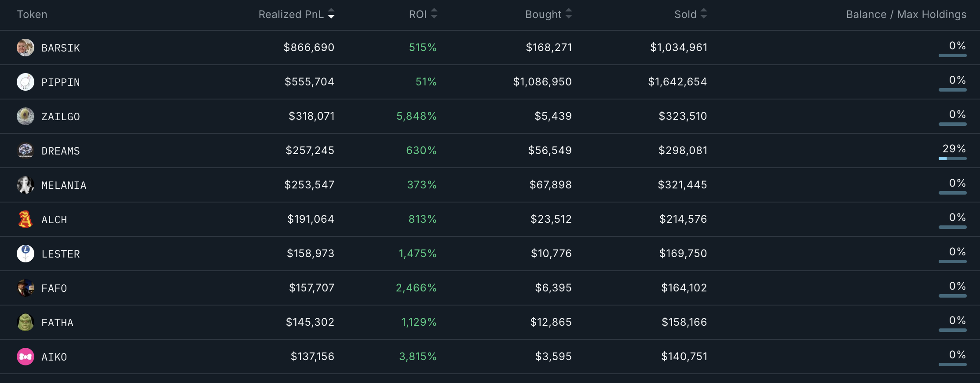The image size is (980, 383).
Task: Sort by Realized PnL arrows
Action: [331, 14]
